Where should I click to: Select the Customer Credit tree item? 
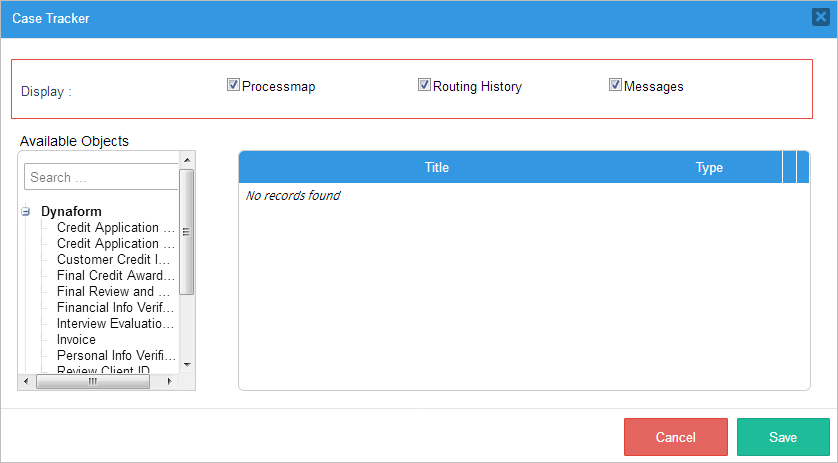[x=113, y=260]
